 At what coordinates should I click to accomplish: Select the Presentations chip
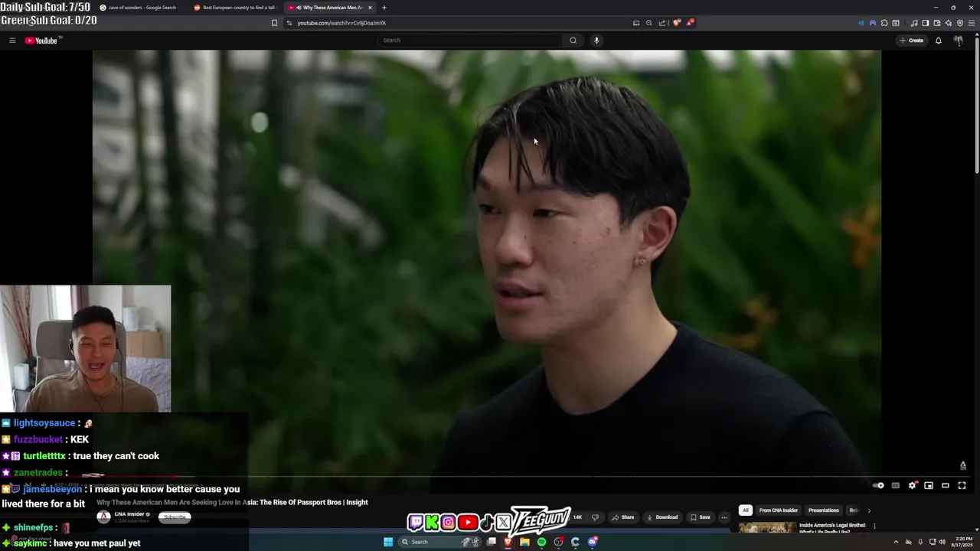tap(824, 510)
